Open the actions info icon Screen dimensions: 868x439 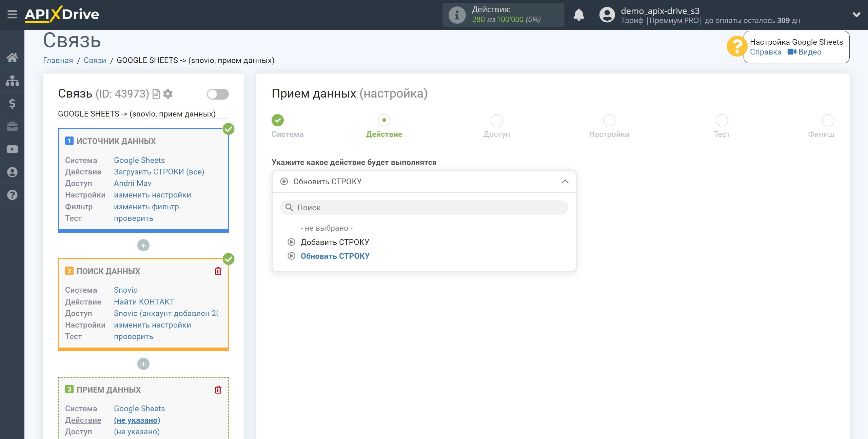point(457,15)
